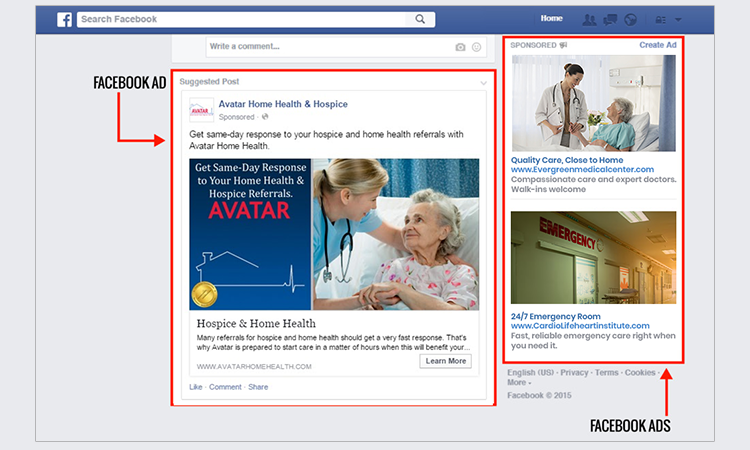Open the emoji smiley picker
The height and width of the screenshot is (450, 750).
[x=476, y=47]
